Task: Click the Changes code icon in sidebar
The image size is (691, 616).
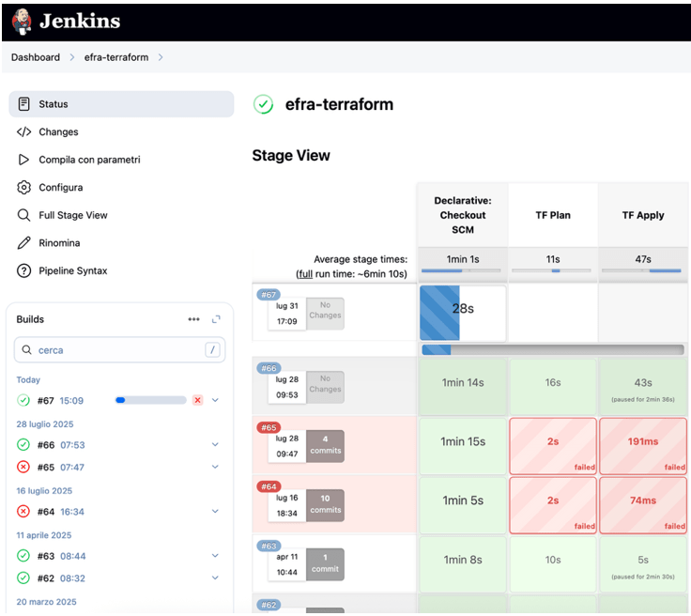Action: 24,132
